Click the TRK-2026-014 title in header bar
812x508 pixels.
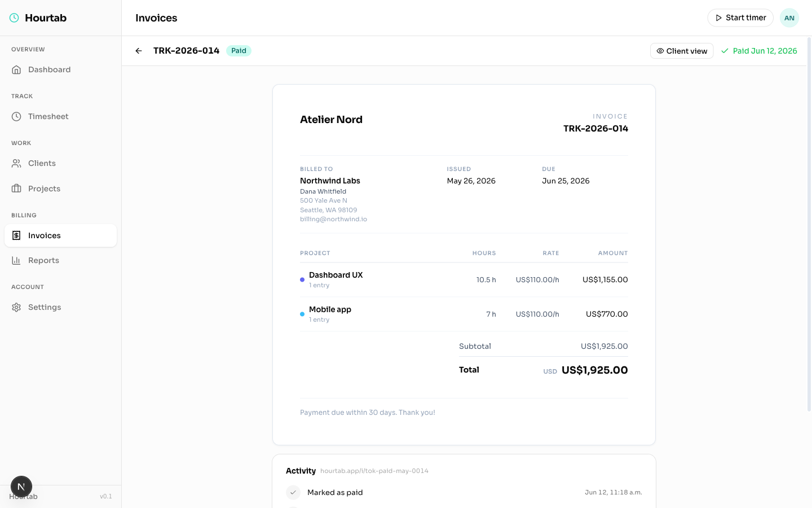[x=186, y=51]
